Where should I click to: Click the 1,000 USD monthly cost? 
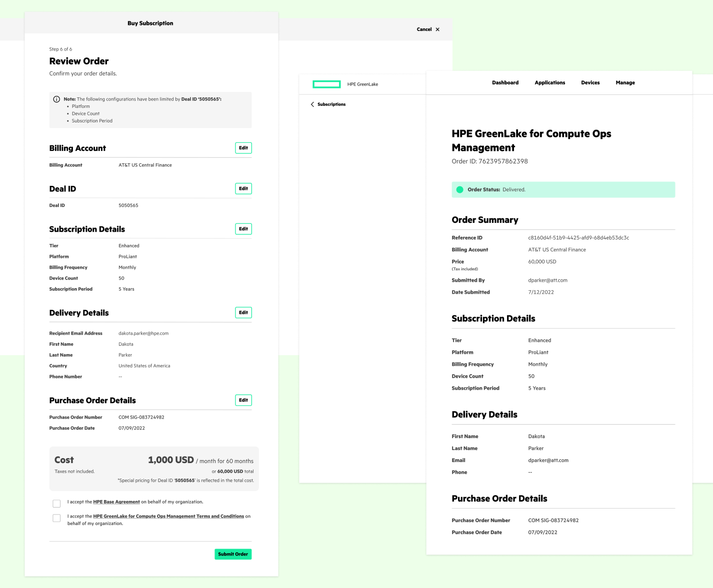(171, 460)
